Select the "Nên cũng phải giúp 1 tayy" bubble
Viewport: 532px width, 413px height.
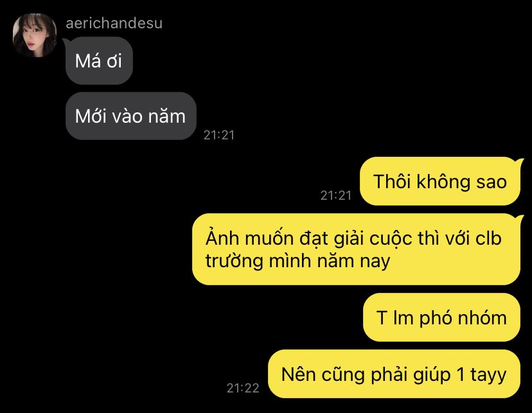(395, 374)
